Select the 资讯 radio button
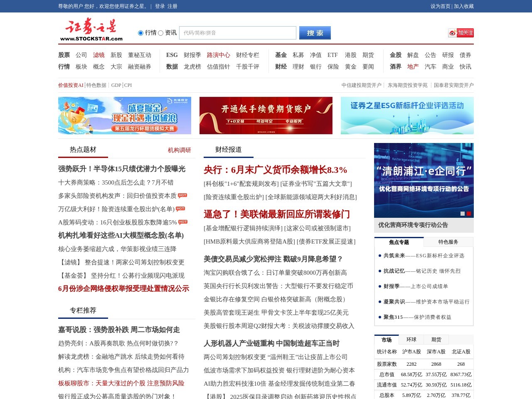Viewport: 532px width, 399px height. 160,33
